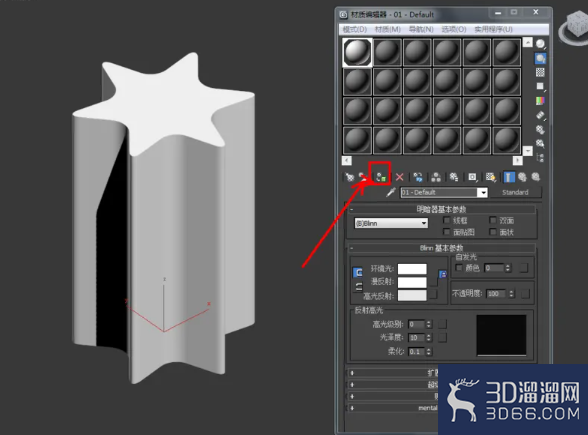Click the Make Preview icon
Screen dimensions: 588x435
coord(540,115)
